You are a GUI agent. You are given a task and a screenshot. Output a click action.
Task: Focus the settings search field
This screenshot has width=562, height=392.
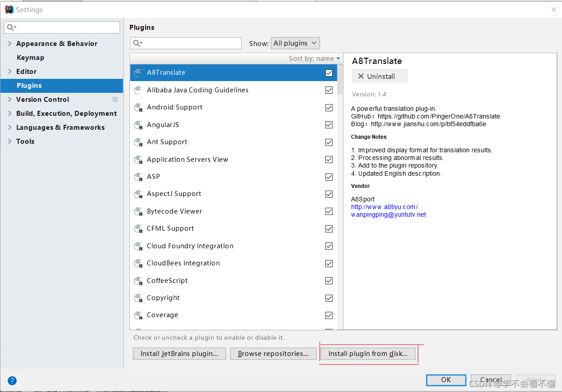pos(62,27)
